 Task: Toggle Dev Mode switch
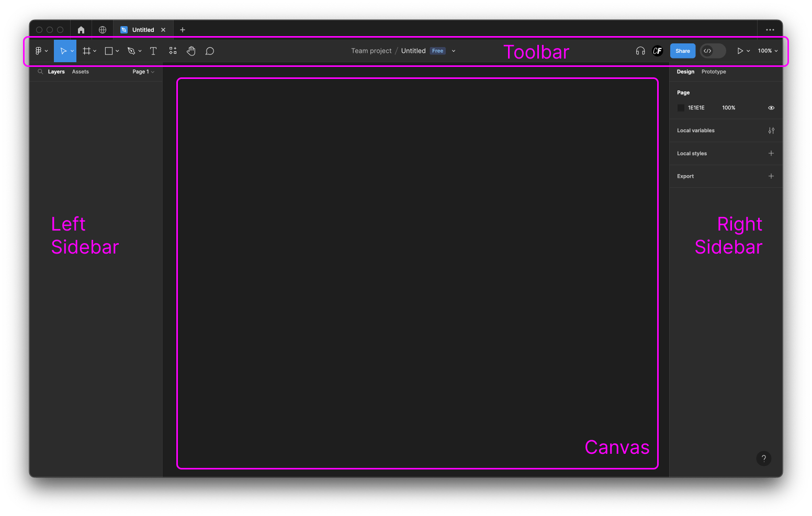click(x=713, y=51)
